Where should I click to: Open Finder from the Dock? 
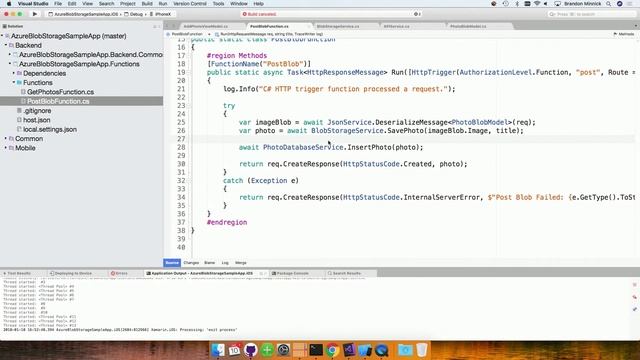tap(218, 350)
